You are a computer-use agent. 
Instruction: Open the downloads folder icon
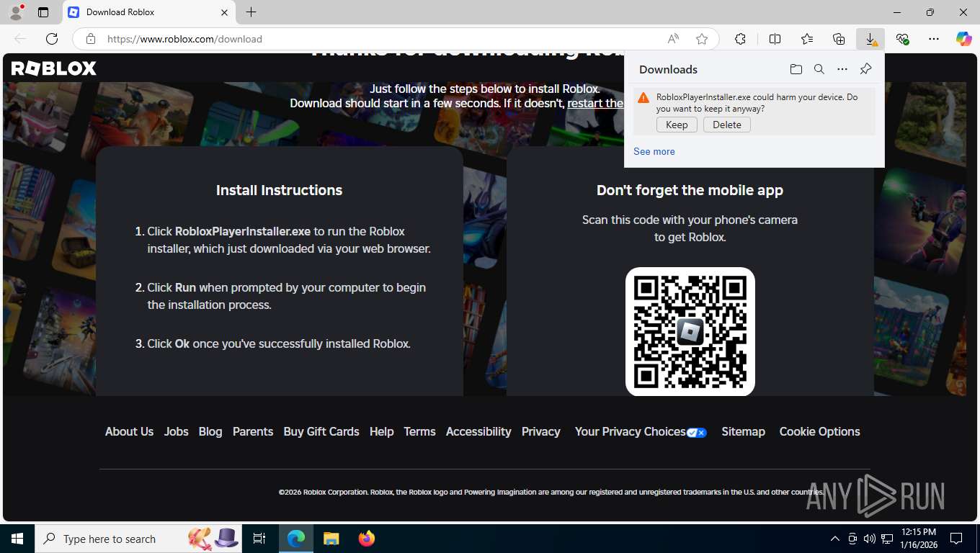point(796,69)
